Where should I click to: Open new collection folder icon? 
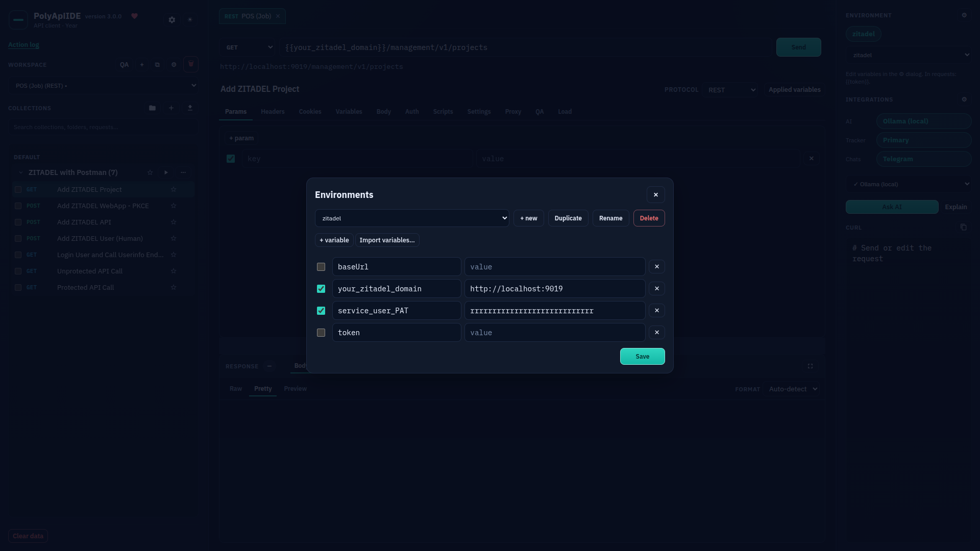tap(152, 108)
